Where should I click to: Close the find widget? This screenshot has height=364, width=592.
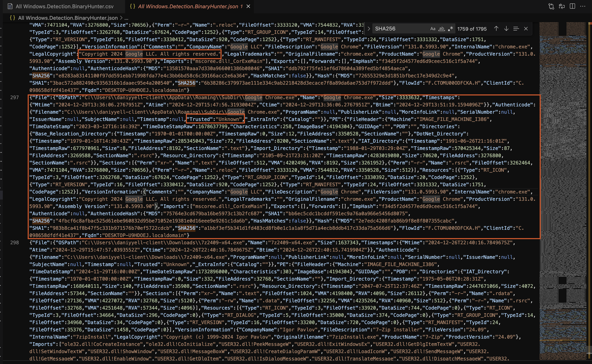pos(526,29)
